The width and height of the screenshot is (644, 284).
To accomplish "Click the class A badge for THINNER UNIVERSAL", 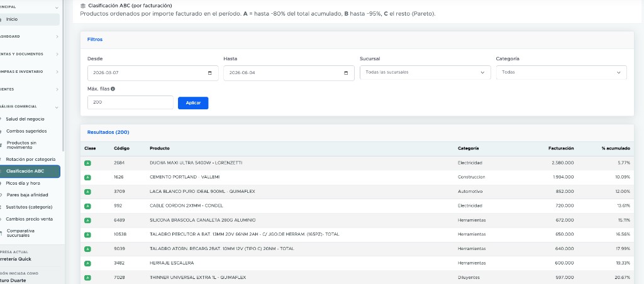I will (x=87, y=278).
